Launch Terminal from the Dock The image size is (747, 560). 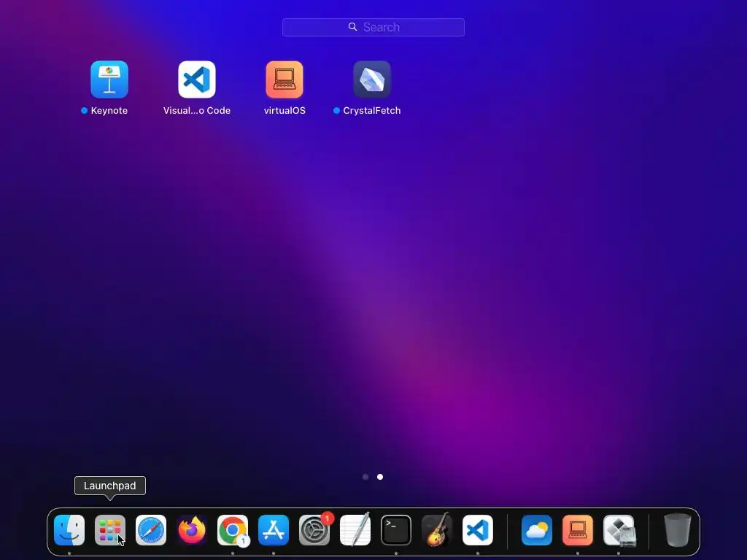pyautogui.click(x=396, y=530)
